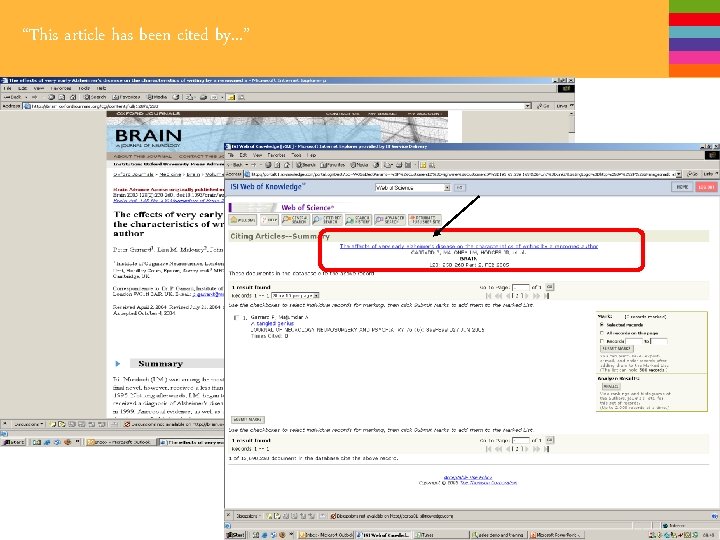The width and height of the screenshot is (720, 540).
Task: Open the Edit menu in the Brain window
Action: pos(22,88)
